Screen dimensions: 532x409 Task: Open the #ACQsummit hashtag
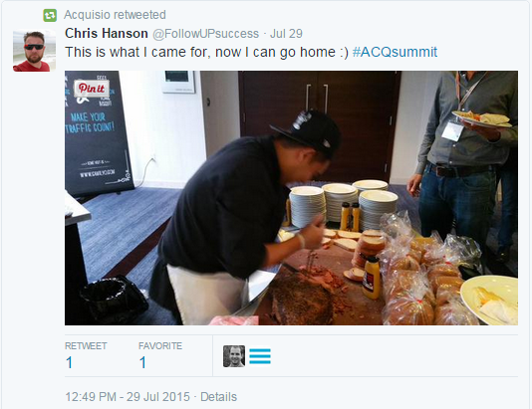tap(395, 52)
